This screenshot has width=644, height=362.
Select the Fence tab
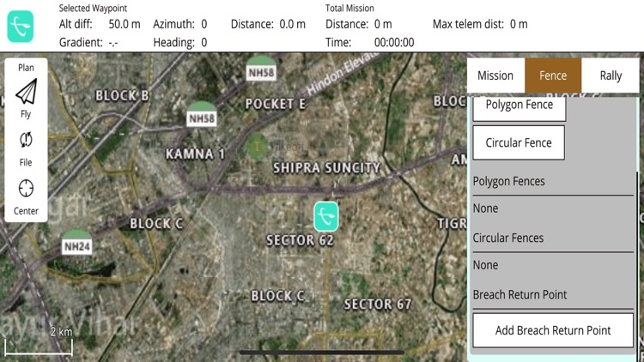(x=553, y=75)
